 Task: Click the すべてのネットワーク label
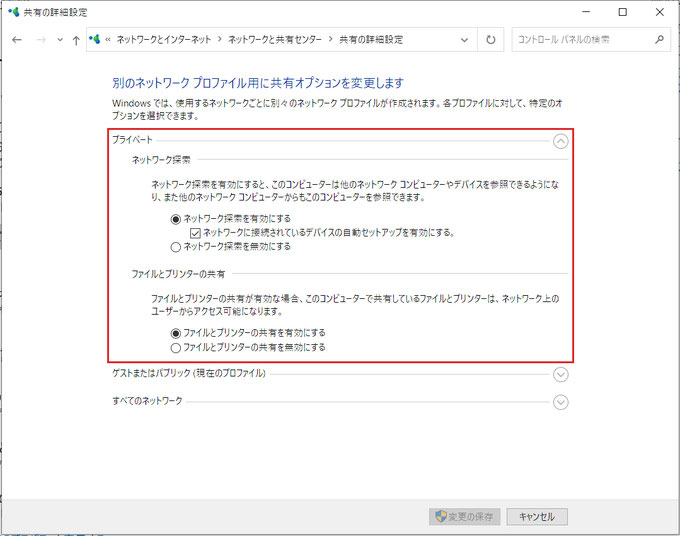click(147, 401)
